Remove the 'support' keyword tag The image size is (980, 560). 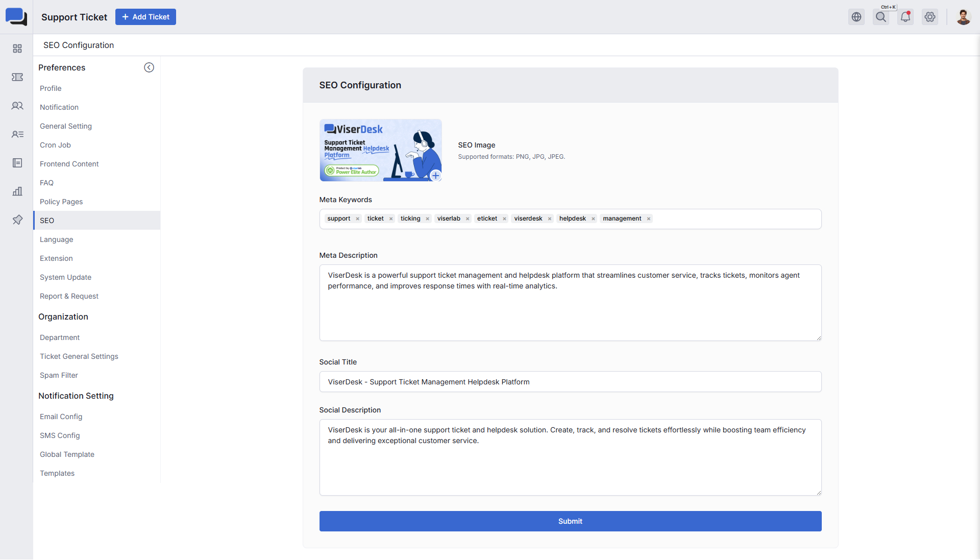click(358, 219)
